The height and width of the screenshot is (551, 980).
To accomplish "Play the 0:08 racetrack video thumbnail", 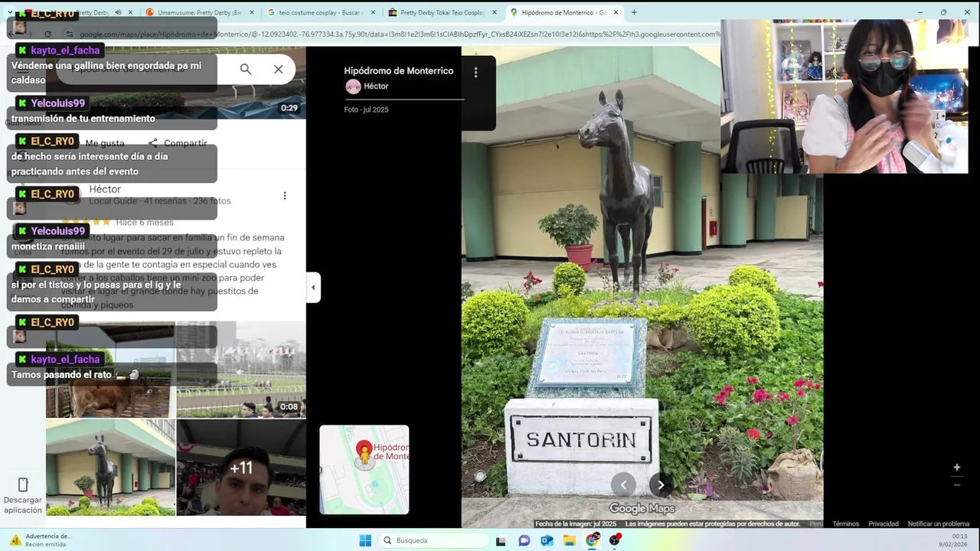I will click(x=241, y=370).
